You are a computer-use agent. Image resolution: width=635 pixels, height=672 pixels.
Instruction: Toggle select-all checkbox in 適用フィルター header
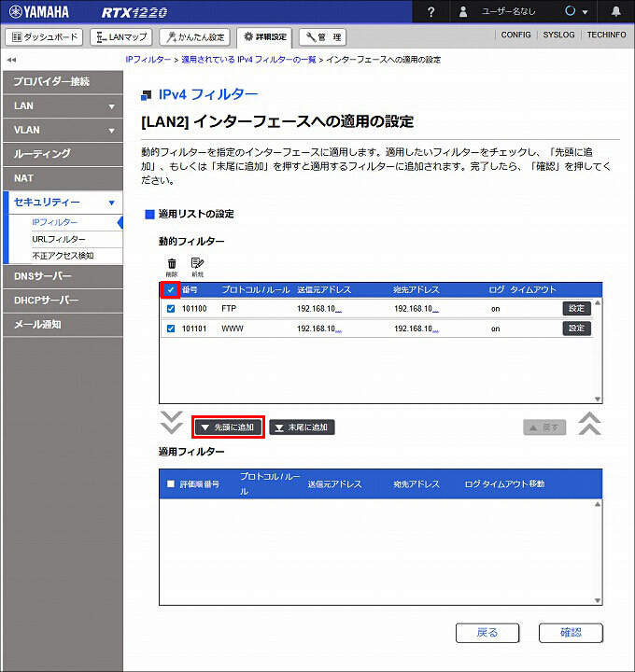(171, 483)
